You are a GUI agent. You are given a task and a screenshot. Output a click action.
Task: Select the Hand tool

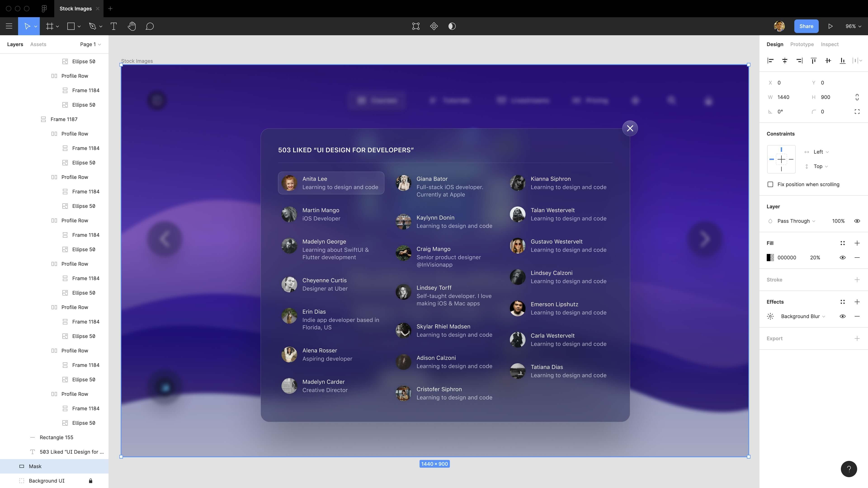tap(132, 26)
